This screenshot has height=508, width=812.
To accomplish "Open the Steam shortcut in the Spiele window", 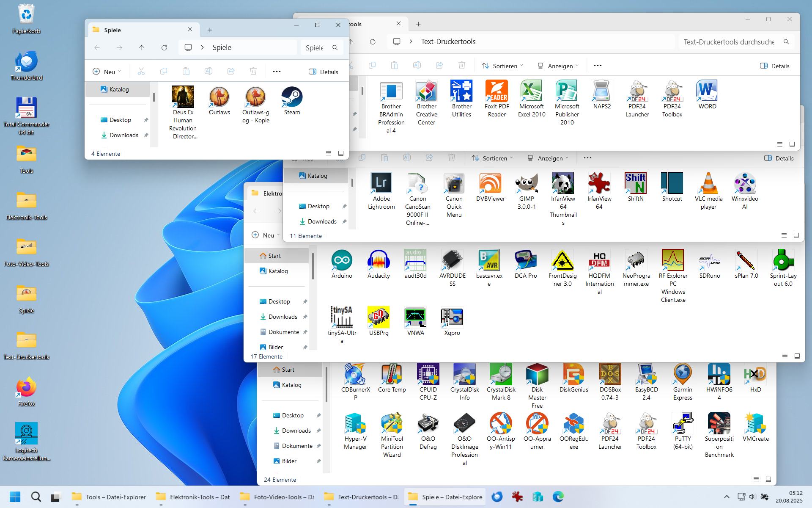I will tap(292, 97).
